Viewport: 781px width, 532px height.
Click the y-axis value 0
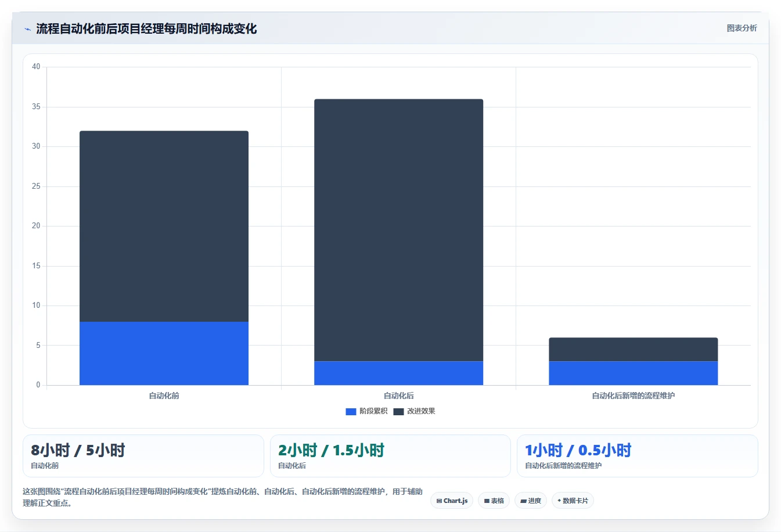tap(38, 385)
